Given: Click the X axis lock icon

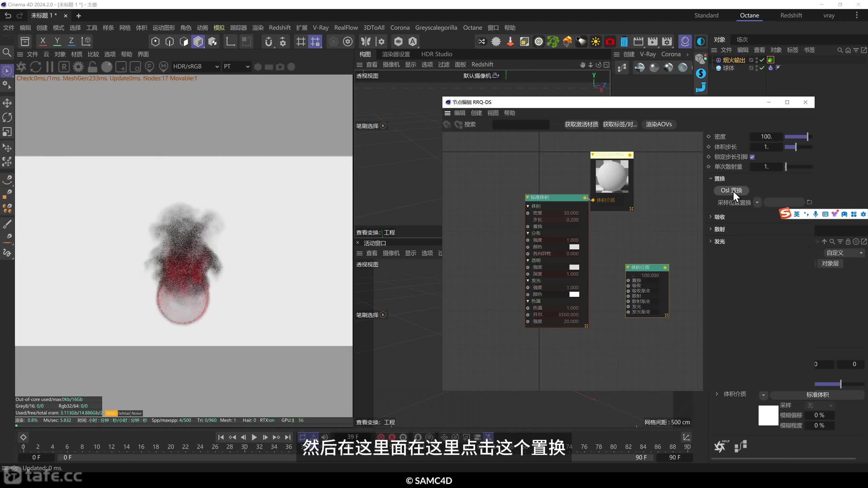Looking at the screenshot, I should [43, 41].
